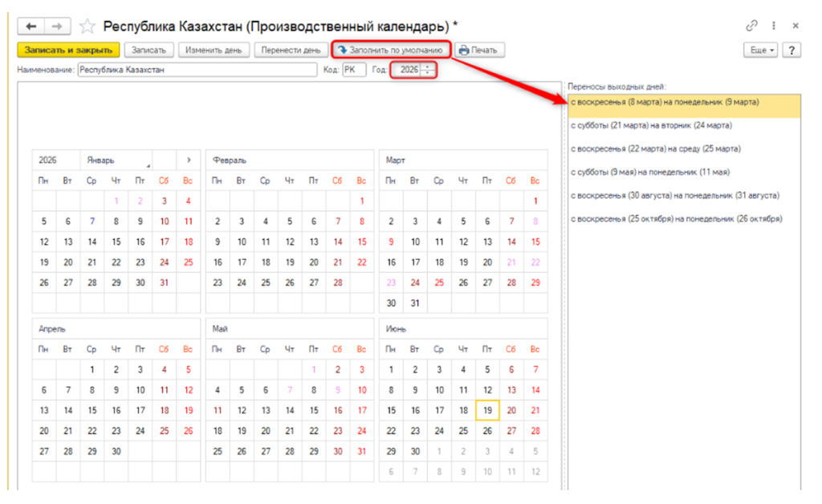
Task: Select June 19 in the calendar
Action: click(486, 409)
